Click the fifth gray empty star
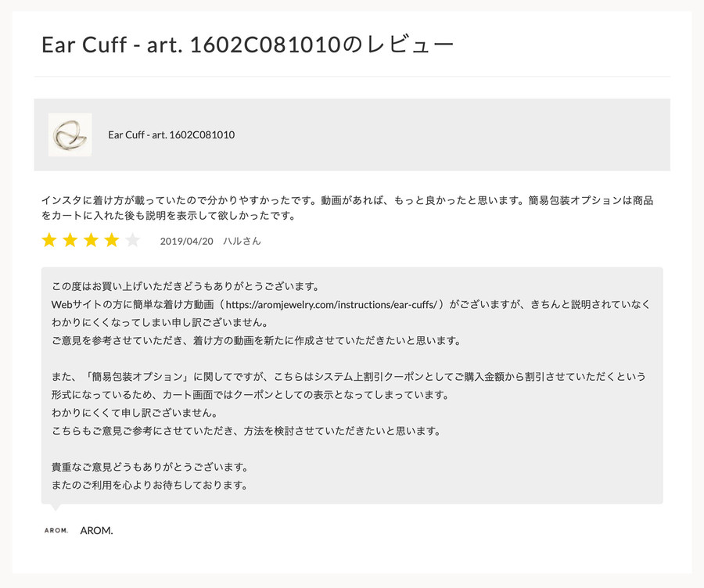Viewport: 704px width, 588px height. [x=133, y=240]
